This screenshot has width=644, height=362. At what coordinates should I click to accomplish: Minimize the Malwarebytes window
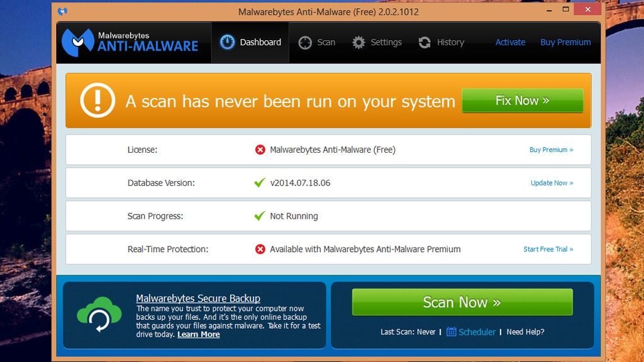549,10
